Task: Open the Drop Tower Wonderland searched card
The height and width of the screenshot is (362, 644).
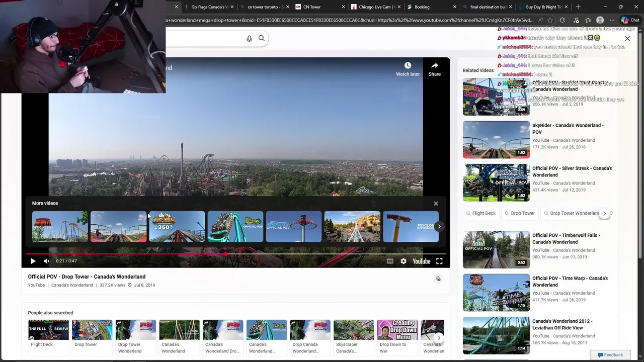Action: coord(136,337)
